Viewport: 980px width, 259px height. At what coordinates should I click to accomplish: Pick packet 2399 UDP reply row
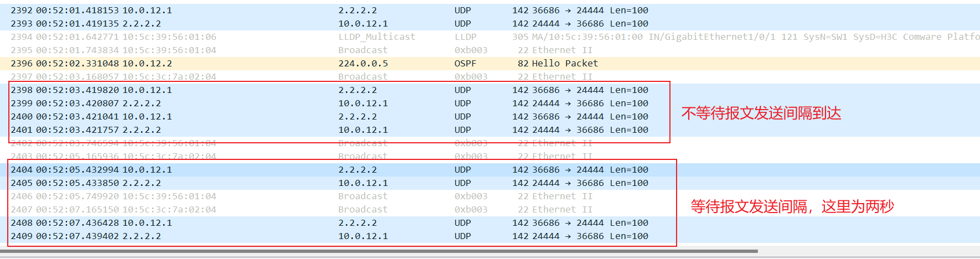pyautogui.click(x=332, y=103)
